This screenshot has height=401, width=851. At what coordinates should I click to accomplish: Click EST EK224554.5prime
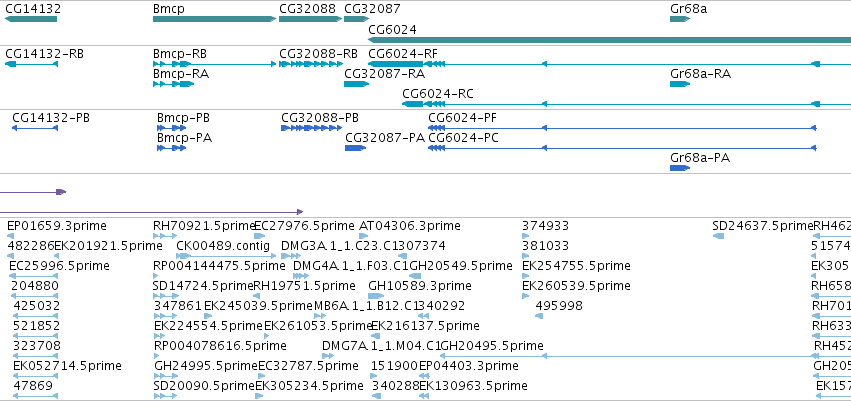[x=160, y=336]
